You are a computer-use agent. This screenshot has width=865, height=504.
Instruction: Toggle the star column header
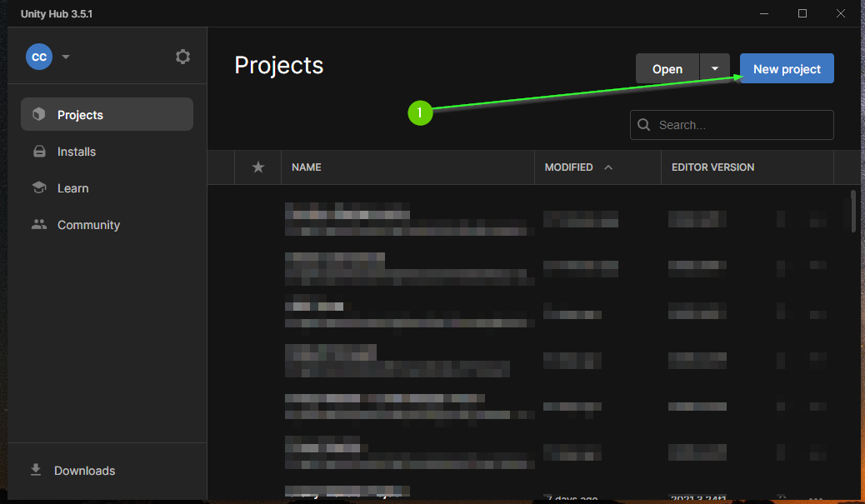257,167
